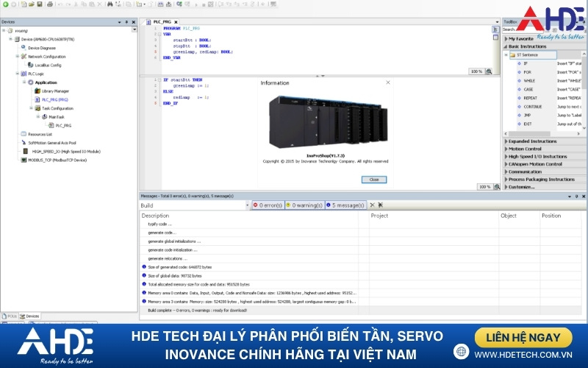Screen dimensions: 588x368
Task: Click the Print toolbar icon
Action: point(50,4)
